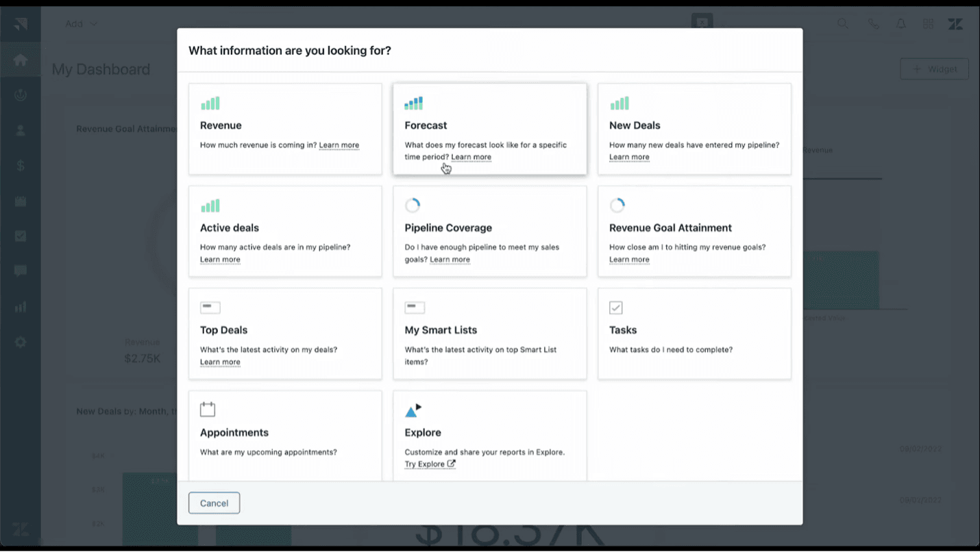Viewport: 980px width, 554px height.
Task: Click the My Dashboard heading
Action: [101, 69]
